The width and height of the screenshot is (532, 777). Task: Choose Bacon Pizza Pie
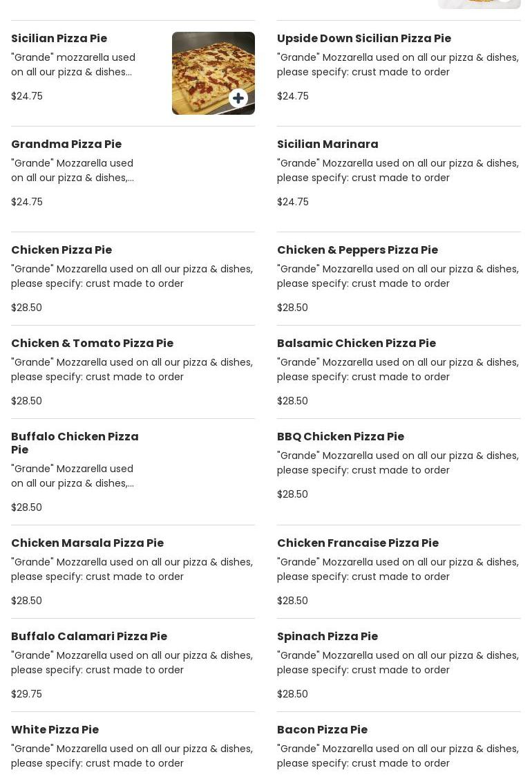coord(322,730)
